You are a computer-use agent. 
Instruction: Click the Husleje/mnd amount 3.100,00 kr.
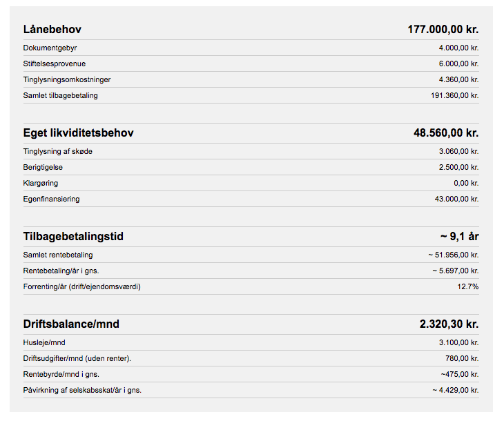click(x=458, y=342)
